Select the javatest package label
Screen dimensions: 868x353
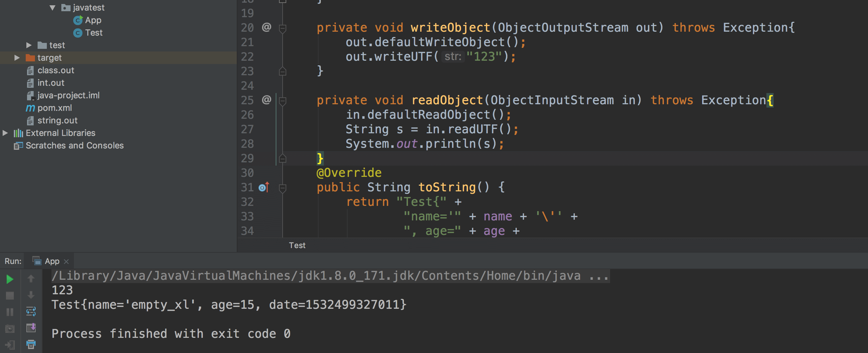coord(89,7)
